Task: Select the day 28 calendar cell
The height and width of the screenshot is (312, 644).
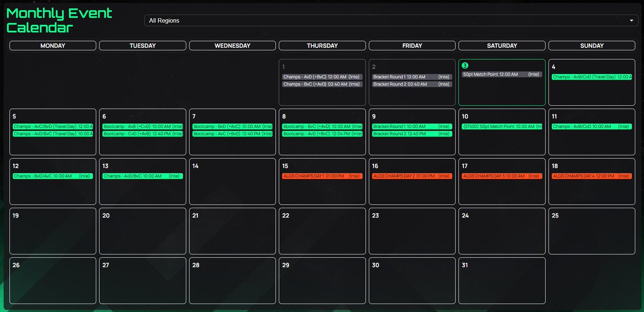Action: pyautogui.click(x=232, y=280)
